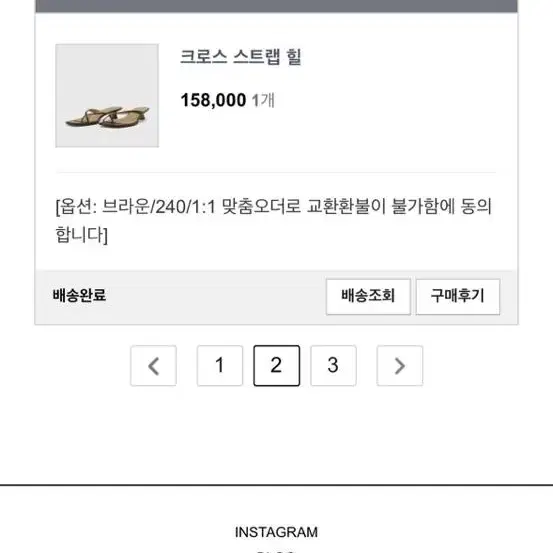Go to the previous page with left chevron
553x553 pixels.
click(x=153, y=366)
